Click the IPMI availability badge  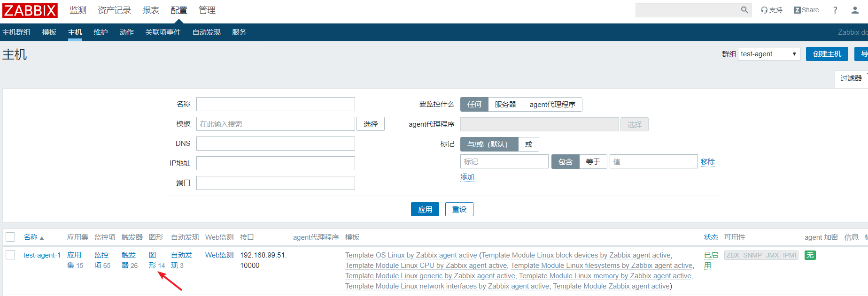(x=790, y=255)
